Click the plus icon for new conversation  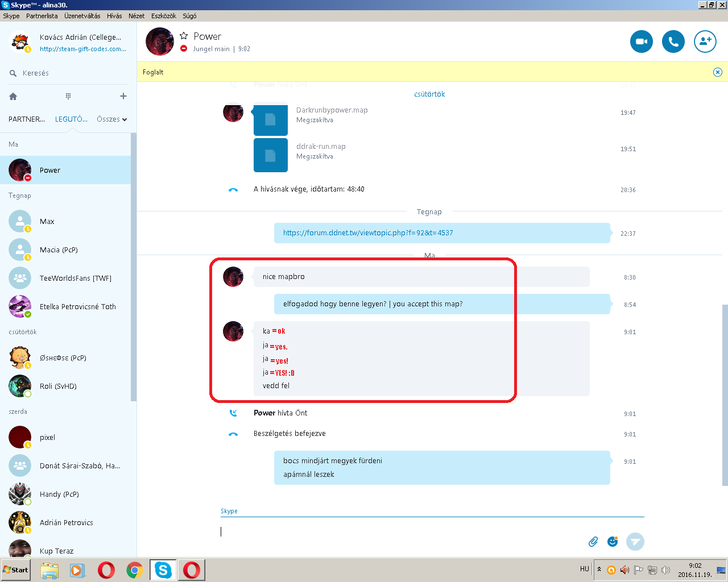[123, 97]
